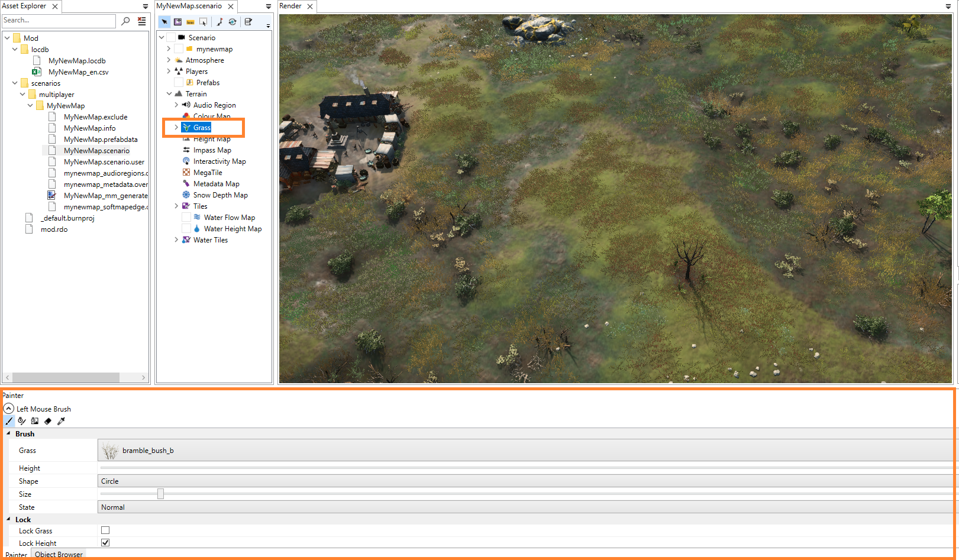Select the arrow pointer tool in scenario toolbar
959x560 pixels.
click(164, 22)
